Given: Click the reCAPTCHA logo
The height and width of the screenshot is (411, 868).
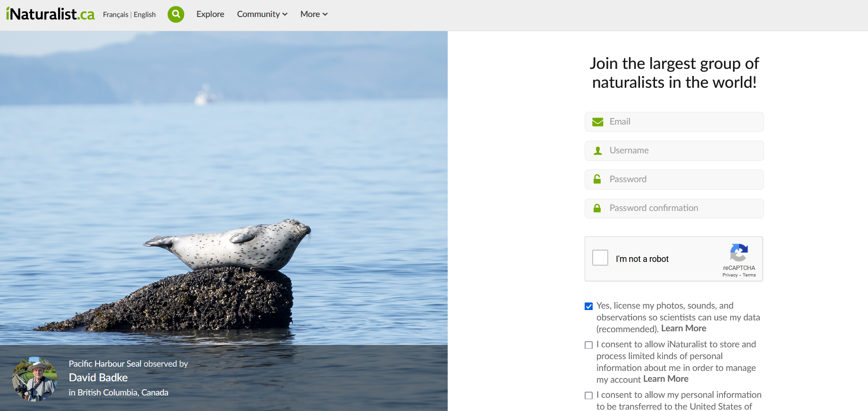Looking at the screenshot, I should coord(739,252).
